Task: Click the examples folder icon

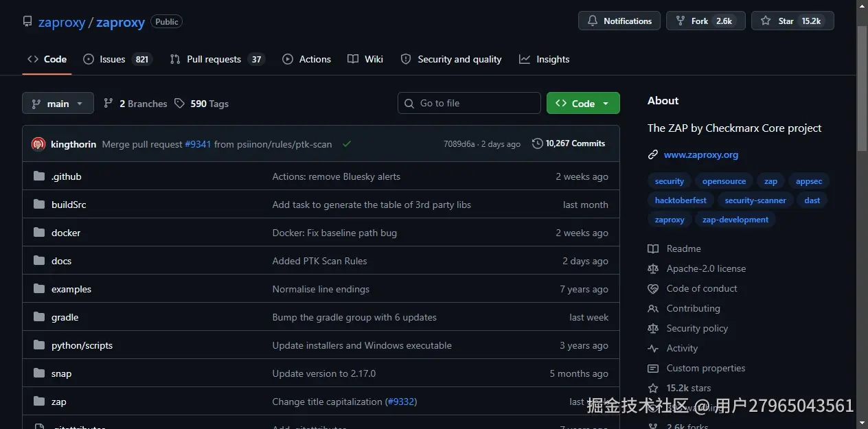Action: [x=39, y=289]
